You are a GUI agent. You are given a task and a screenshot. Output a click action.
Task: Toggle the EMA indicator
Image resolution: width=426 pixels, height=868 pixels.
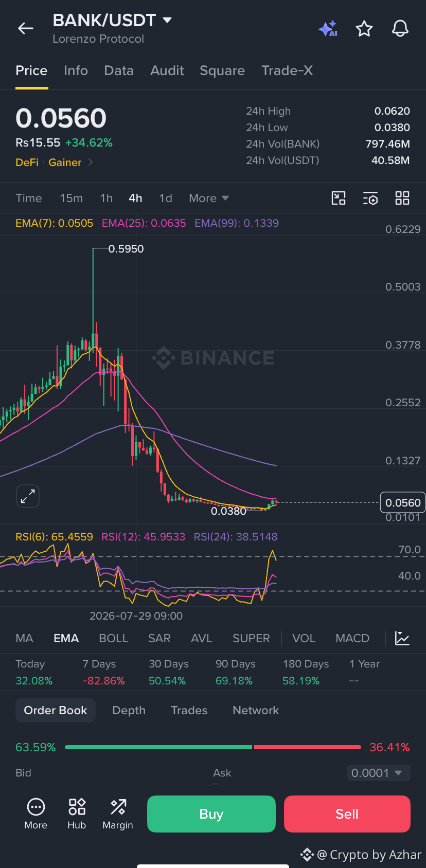tap(66, 638)
